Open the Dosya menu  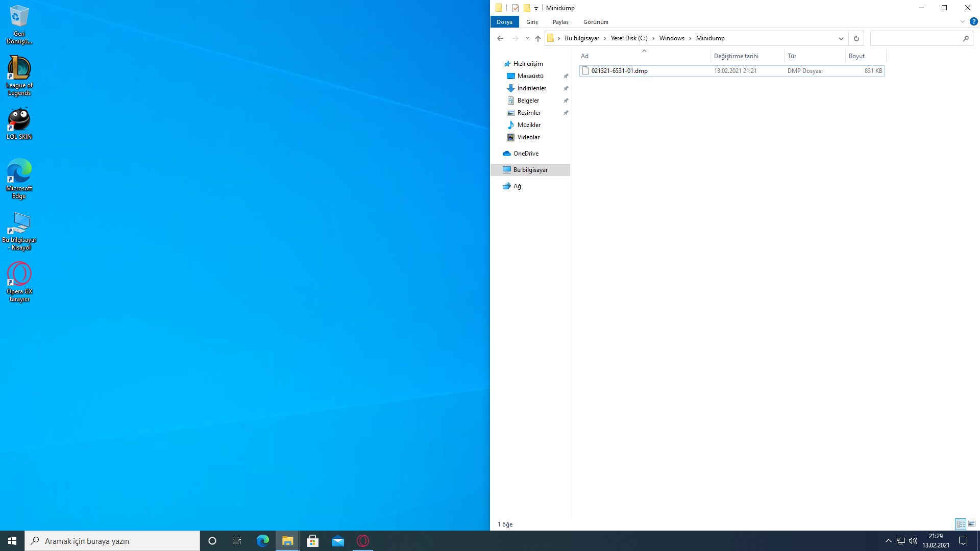click(504, 22)
